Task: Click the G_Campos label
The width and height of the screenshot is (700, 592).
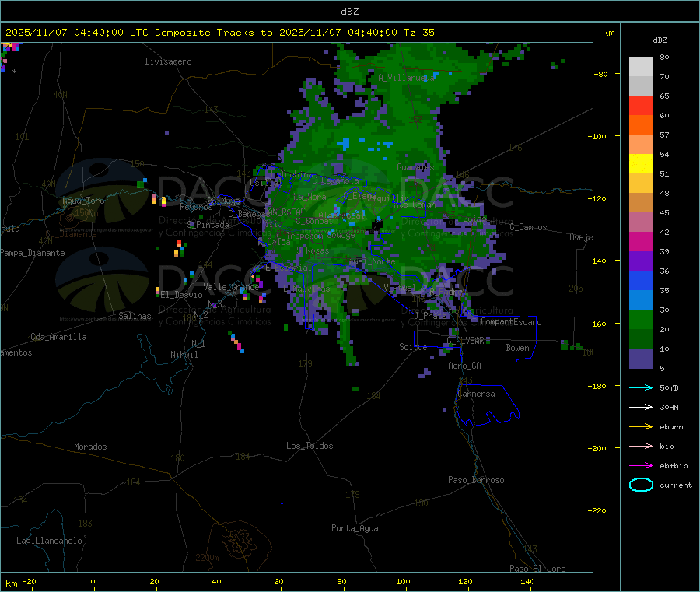Action: 528,227
